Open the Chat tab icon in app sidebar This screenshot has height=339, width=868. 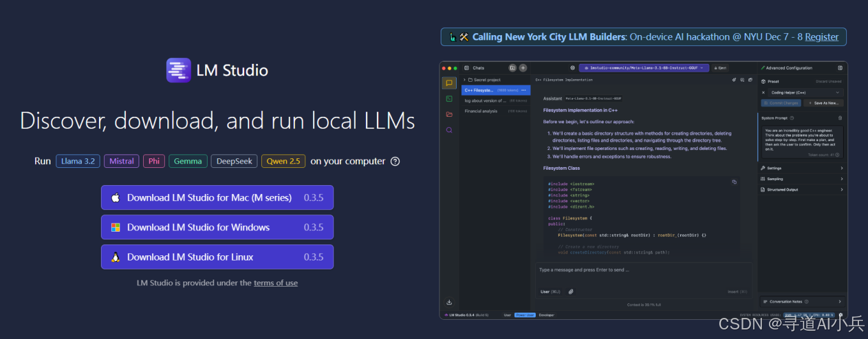click(x=449, y=83)
